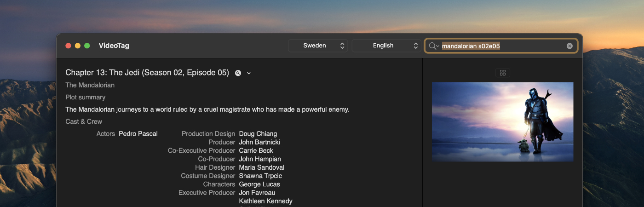
Task: Select production designer Doug Chiang
Action: click(x=258, y=134)
